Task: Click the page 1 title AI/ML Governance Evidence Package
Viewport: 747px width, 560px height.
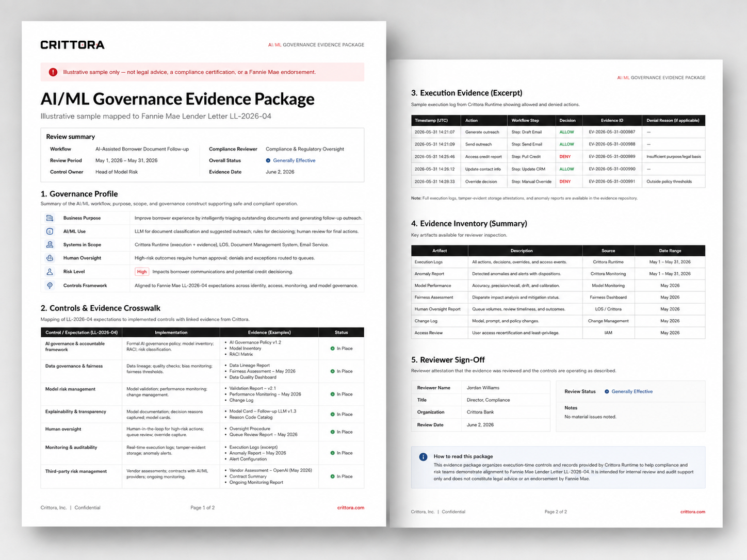Action: click(177, 99)
